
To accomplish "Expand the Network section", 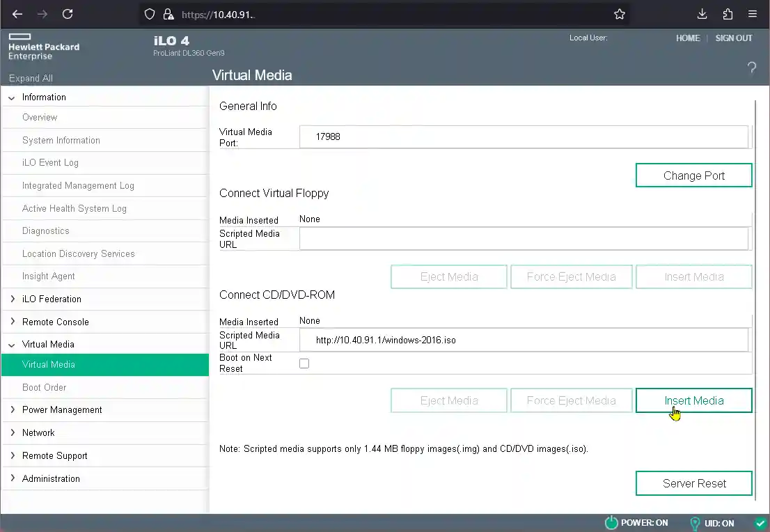I will coord(13,432).
